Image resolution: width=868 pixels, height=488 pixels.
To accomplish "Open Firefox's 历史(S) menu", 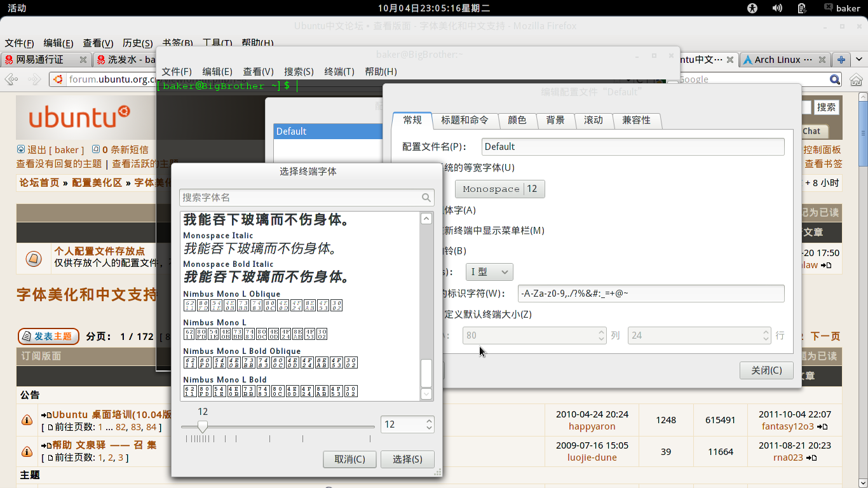I will [138, 43].
